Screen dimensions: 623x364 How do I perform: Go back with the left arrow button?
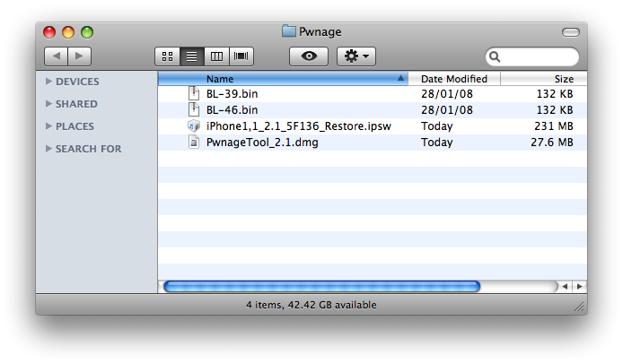pos(56,56)
